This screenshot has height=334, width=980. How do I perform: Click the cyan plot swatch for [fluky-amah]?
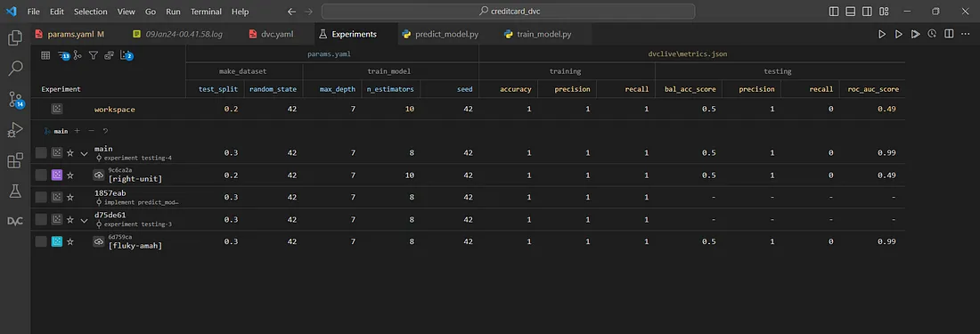coord(57,241)
